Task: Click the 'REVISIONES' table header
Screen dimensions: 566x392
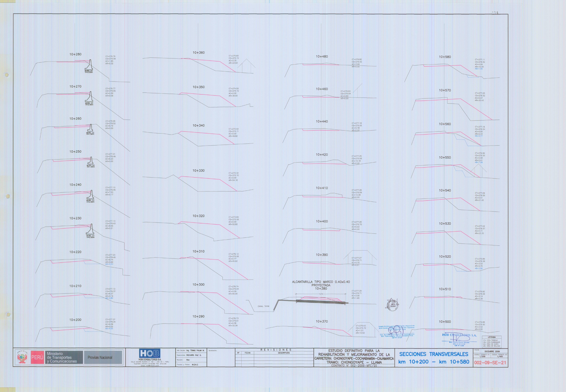Action: tap(276, 350)
